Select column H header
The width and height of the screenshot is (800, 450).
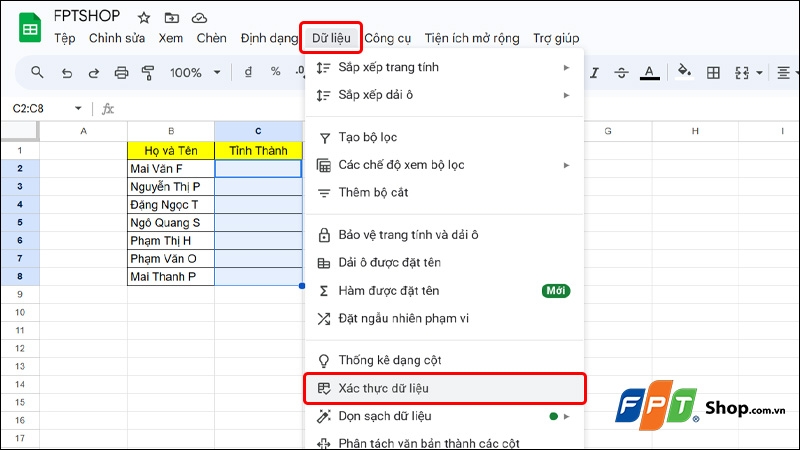(695, 131)
